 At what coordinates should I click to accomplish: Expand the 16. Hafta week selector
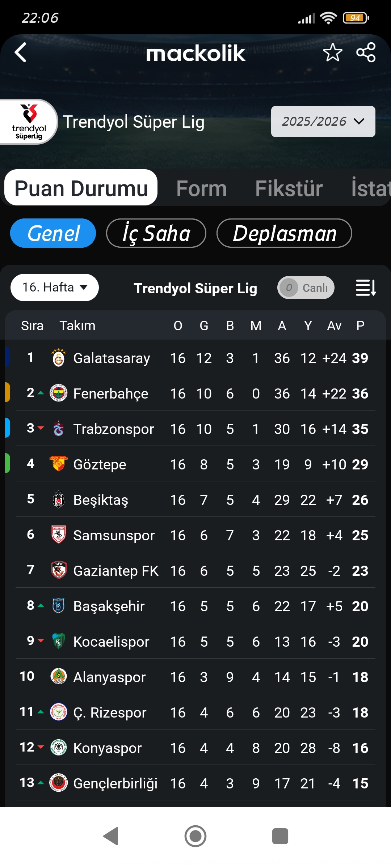pyautogui.click(x=55, y=288)
